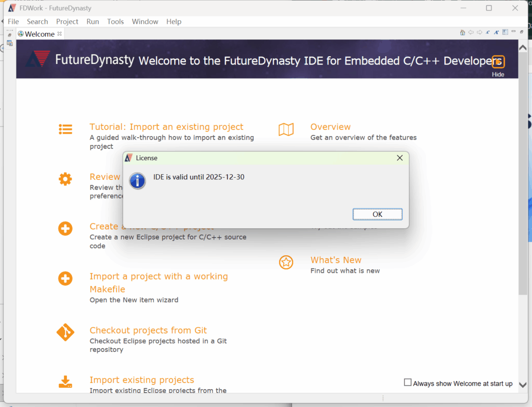Open the File menu
The height and width of the screenshot is (407, 532).
tap(13, 21)
